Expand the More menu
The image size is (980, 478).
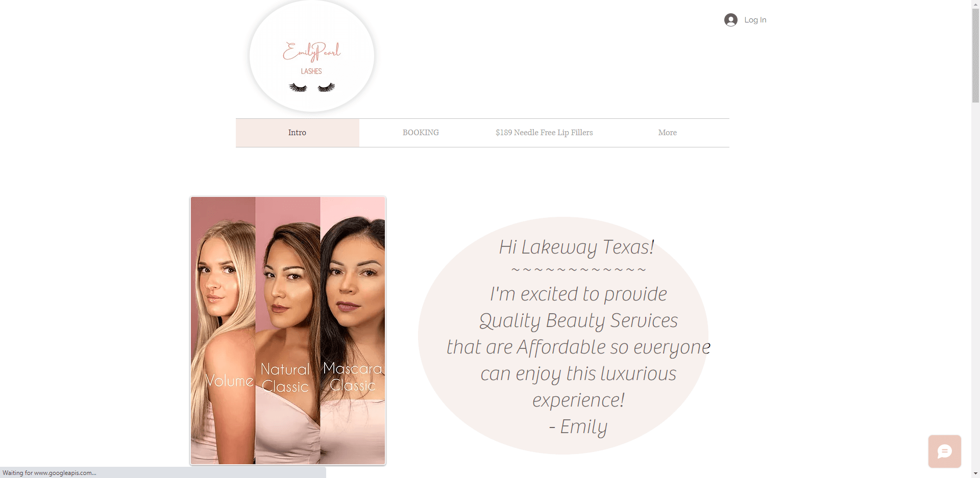click(x=667, y=133)
